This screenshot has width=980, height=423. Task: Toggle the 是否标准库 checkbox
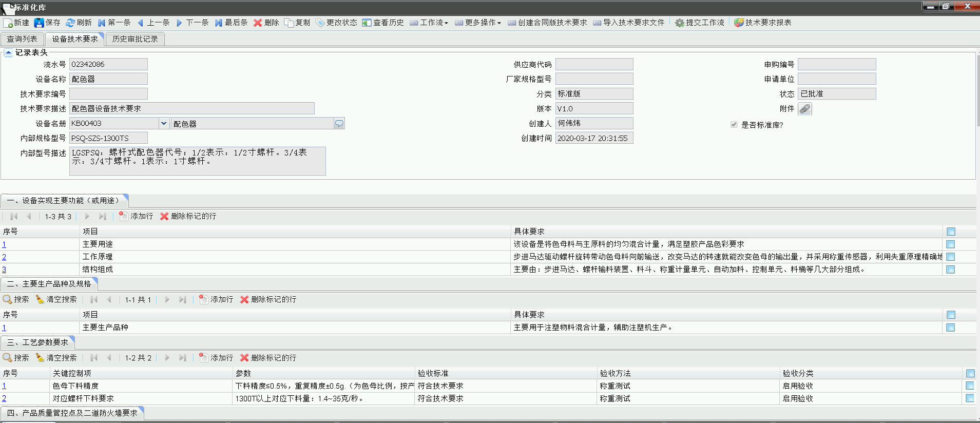point(734,125)
